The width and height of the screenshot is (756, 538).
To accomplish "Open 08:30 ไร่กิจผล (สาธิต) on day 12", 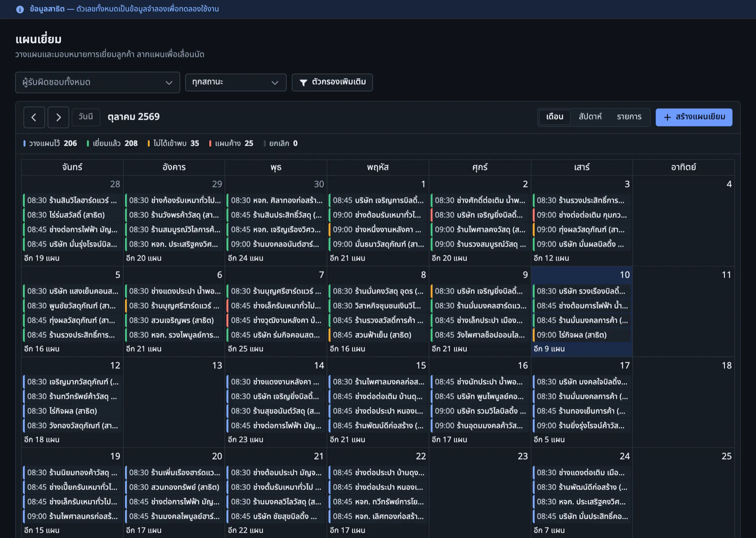I will pyautogui.click(x=72, y=411).
